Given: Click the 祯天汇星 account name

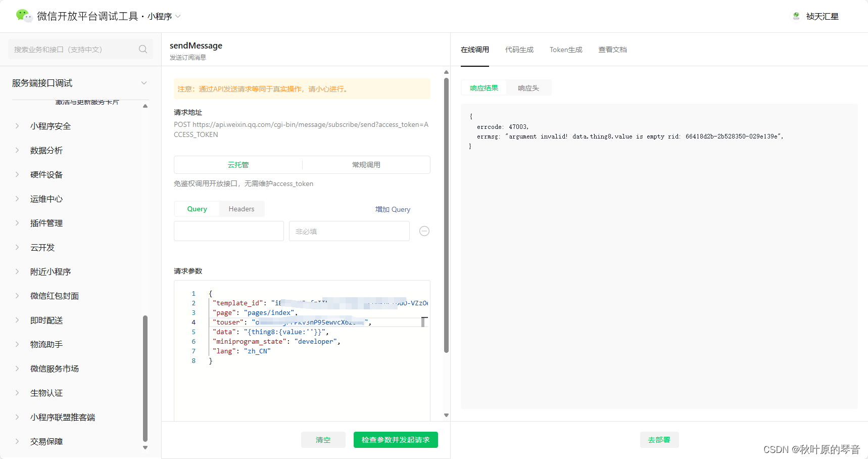Looking at the screenshot, I should point(822,16).
